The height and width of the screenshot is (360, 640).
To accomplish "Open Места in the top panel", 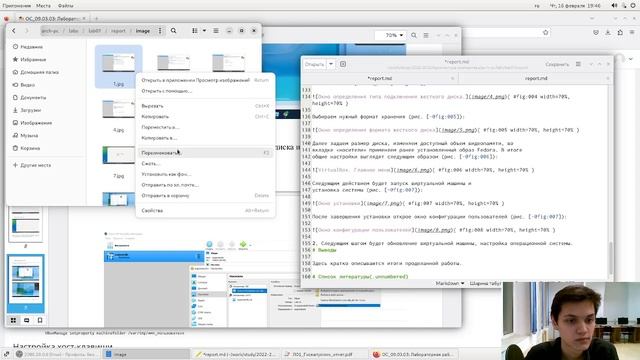I will (x=43, y=6).
